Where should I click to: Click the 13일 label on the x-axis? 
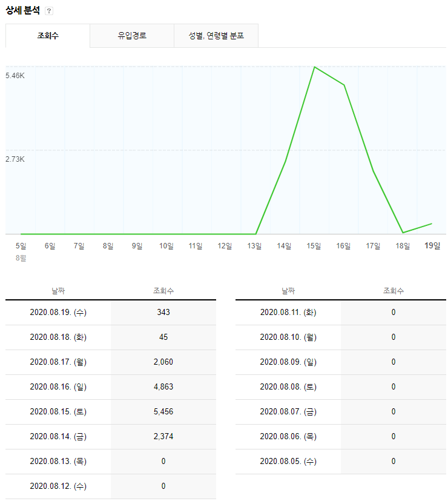click(254, 246)
